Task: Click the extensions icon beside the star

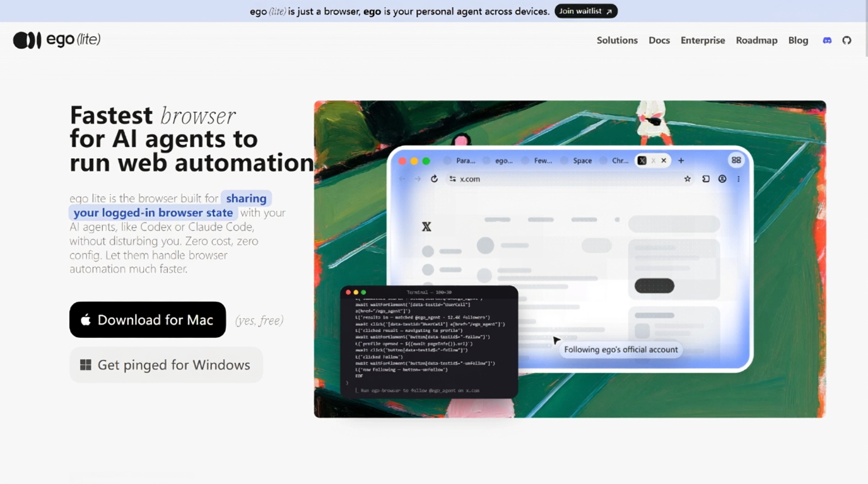Action: (706, 179)
